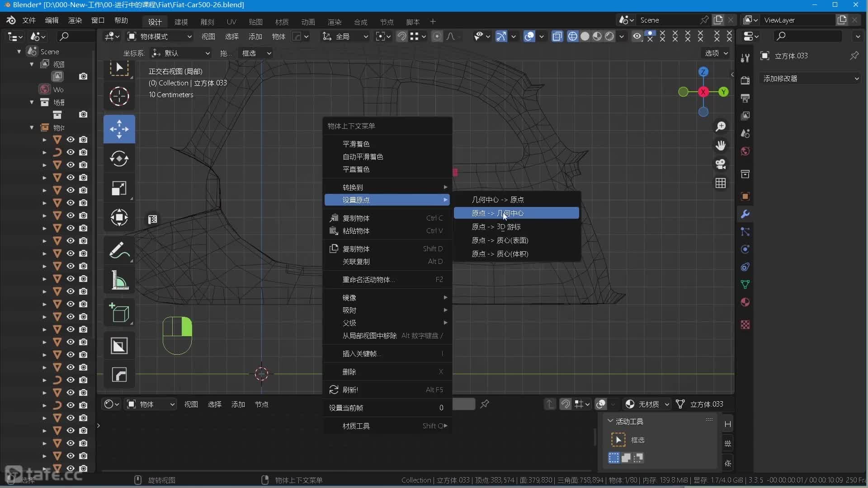Screen dimensions: 868x488
Task: Open the 添加 menu in viewport header
Action: click(x=255, y=36)
